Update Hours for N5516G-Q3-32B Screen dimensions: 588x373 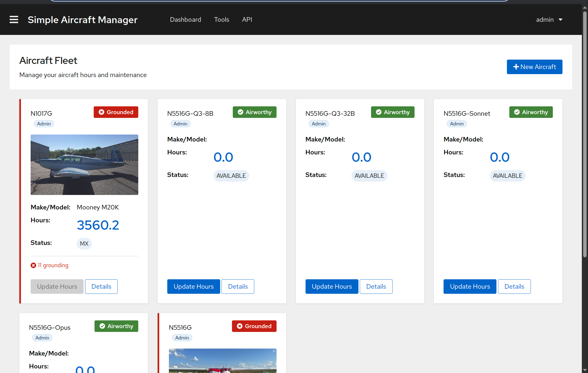pos(332,287)
